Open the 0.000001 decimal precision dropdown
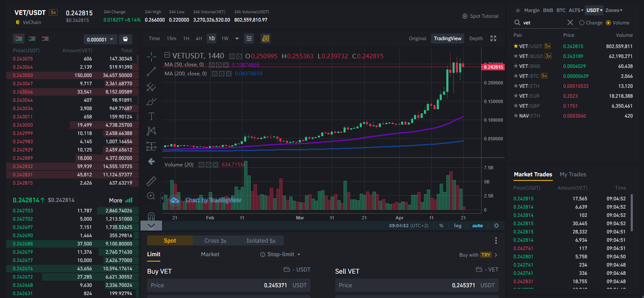The image size is (644, 298). point(99,40)
